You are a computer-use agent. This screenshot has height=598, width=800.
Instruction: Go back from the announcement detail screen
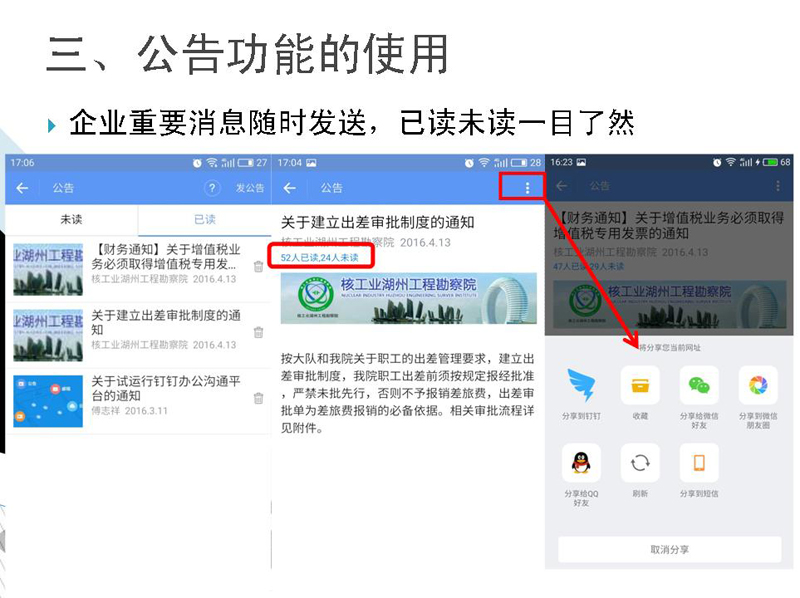pos(290,188)
